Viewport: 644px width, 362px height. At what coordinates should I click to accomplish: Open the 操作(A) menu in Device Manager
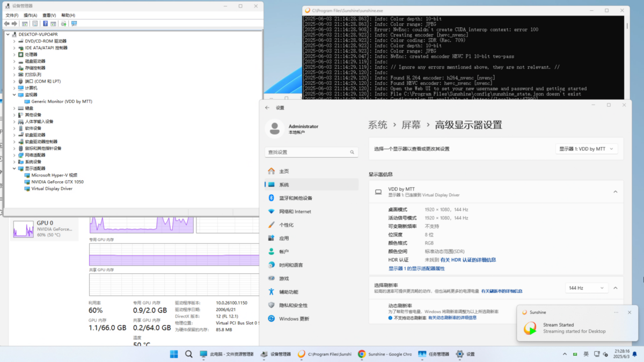[30, 15]
